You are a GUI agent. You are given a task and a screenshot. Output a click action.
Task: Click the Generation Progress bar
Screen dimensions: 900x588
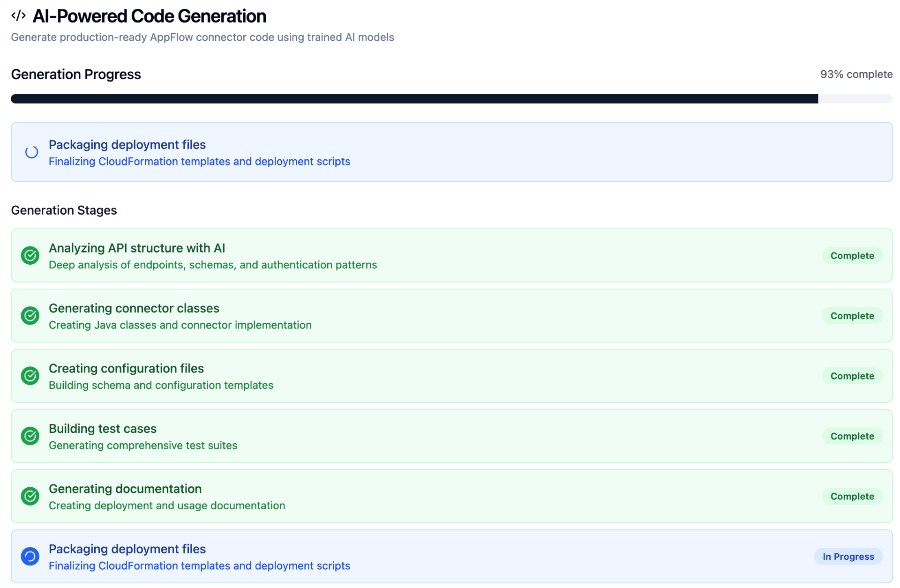[x=450, y=98]
